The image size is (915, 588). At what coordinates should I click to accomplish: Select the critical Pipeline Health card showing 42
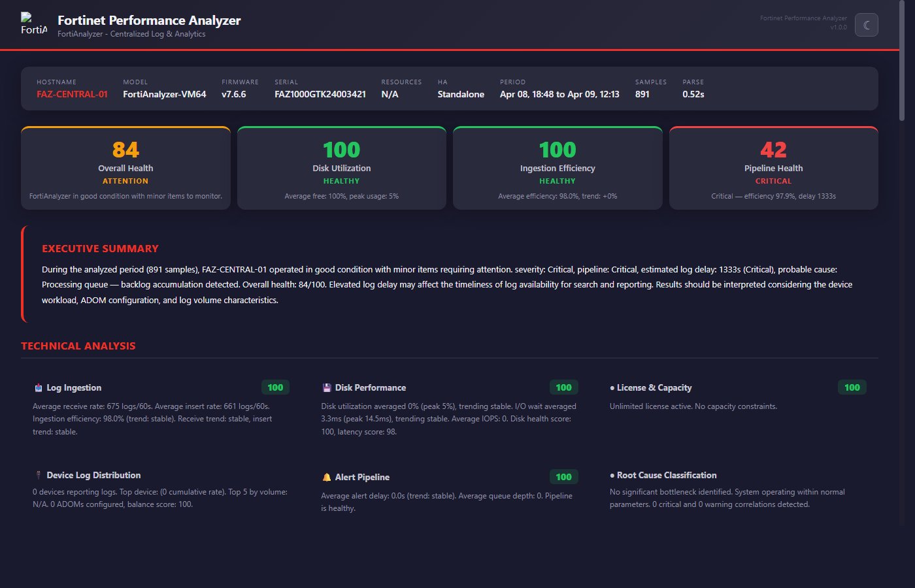pyautogui.click(x=773, y=167)
